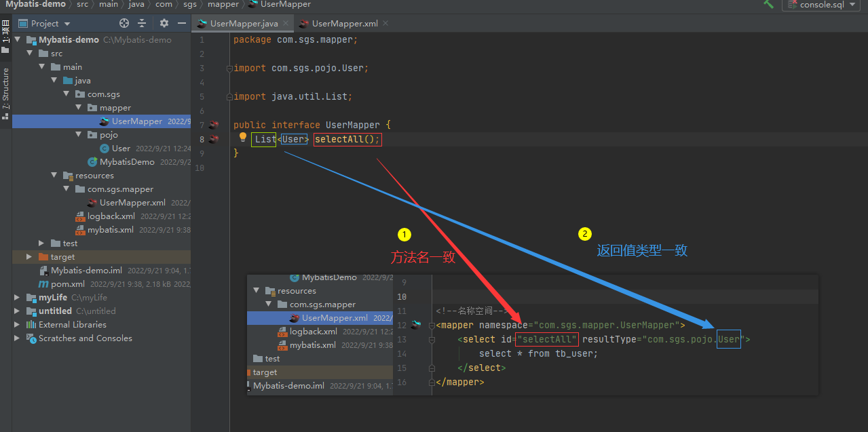Collapse the java source folder arrow
The height and width of the screenshot is (432, 868).
pyautogui.click(x=54, y=80)
